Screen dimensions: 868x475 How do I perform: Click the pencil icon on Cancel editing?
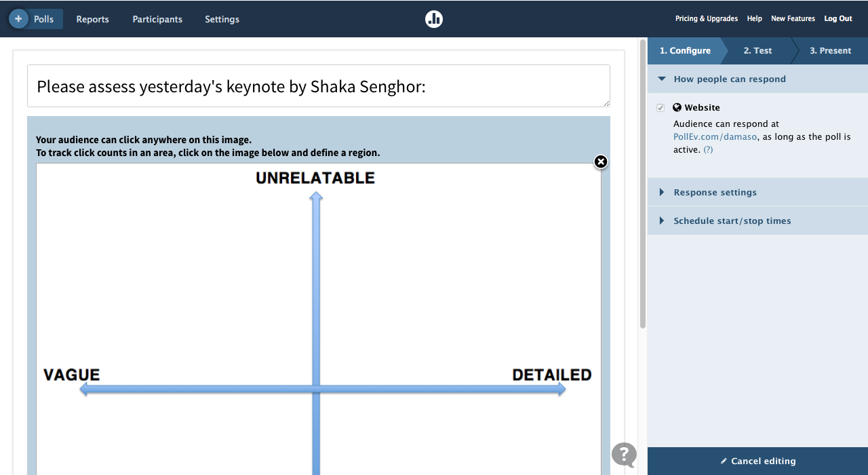(x=724, y=461)
